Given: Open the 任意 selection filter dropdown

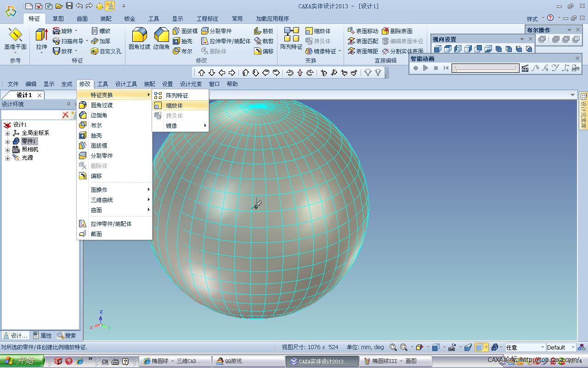Looking at the screenshot, I should point(543,347).
